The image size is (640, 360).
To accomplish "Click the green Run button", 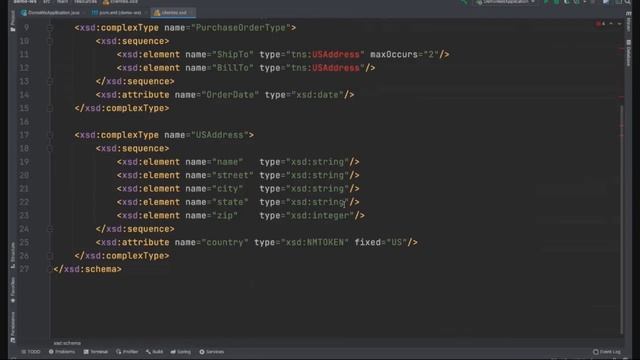I will coord(546,2).
